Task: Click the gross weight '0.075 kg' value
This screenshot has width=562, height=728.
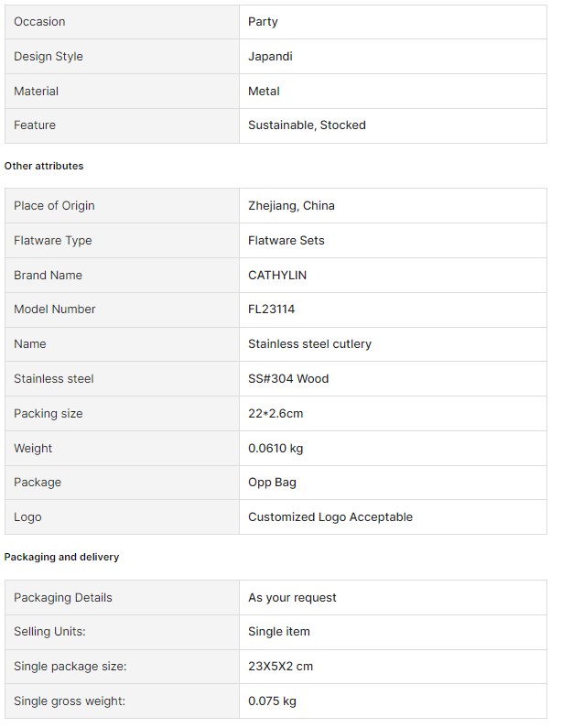Action: [272, 701]
